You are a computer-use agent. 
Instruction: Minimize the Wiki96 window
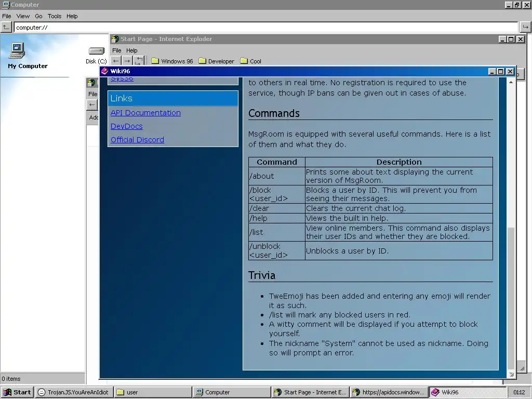click(493, 71)
